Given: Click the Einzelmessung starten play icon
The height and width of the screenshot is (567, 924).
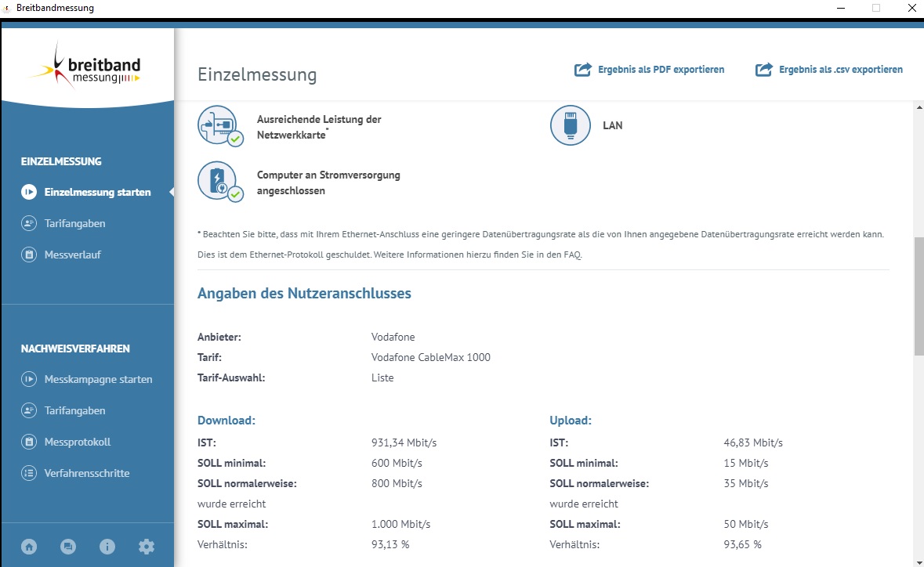Looking at the screenshot, I should pos(28,192).
